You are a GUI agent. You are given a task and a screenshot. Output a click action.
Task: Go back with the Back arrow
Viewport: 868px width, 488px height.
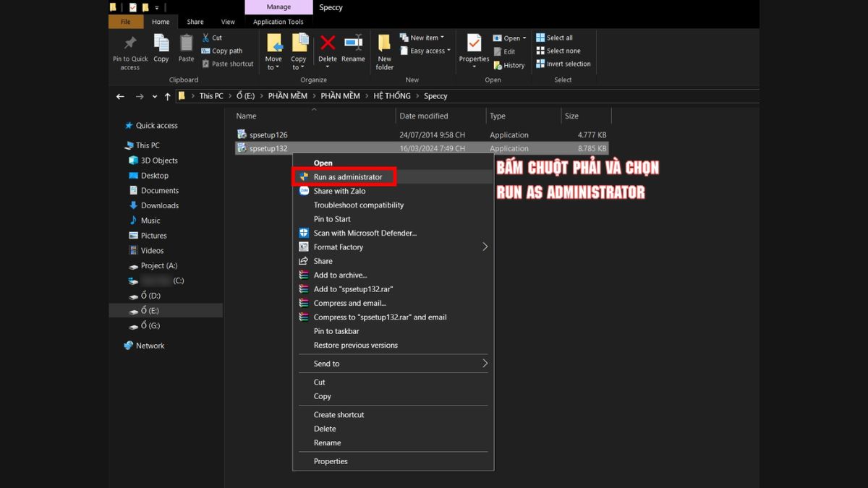coord(121,96)
